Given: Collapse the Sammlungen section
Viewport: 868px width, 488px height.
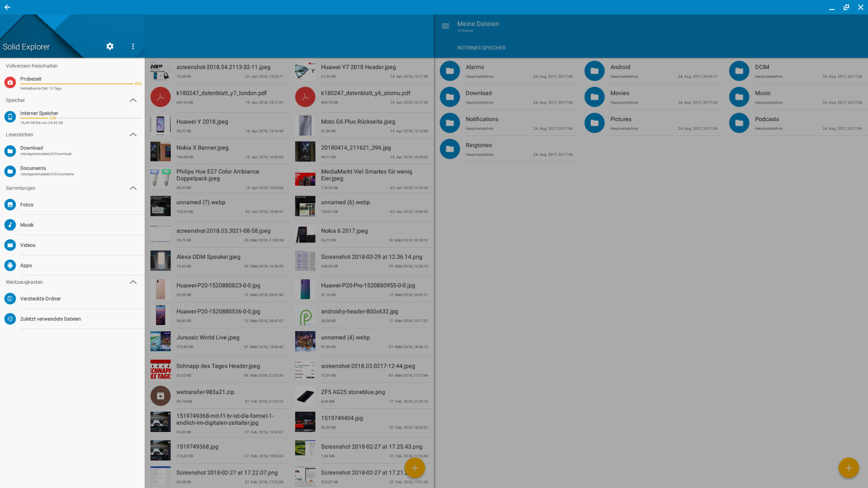Looking at the screenshot, I should [x=133, y=188].
